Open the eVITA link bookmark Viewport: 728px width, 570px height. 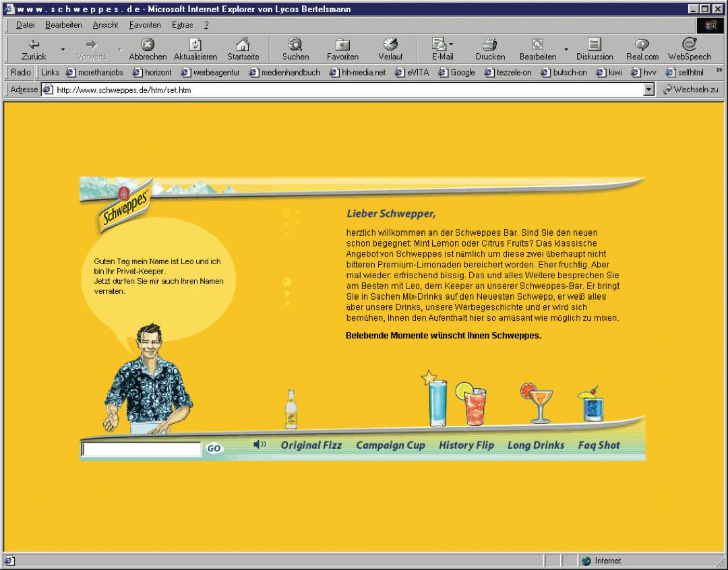[412, 72]
